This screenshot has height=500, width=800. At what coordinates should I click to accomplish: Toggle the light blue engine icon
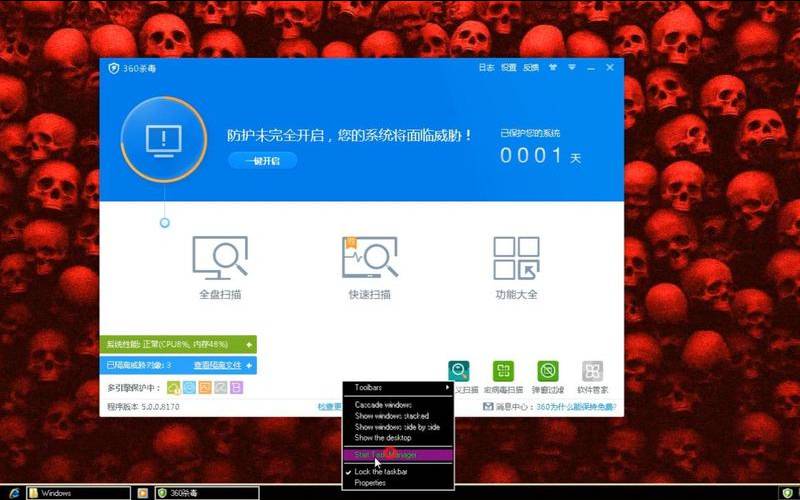click(x=189, y=388)
